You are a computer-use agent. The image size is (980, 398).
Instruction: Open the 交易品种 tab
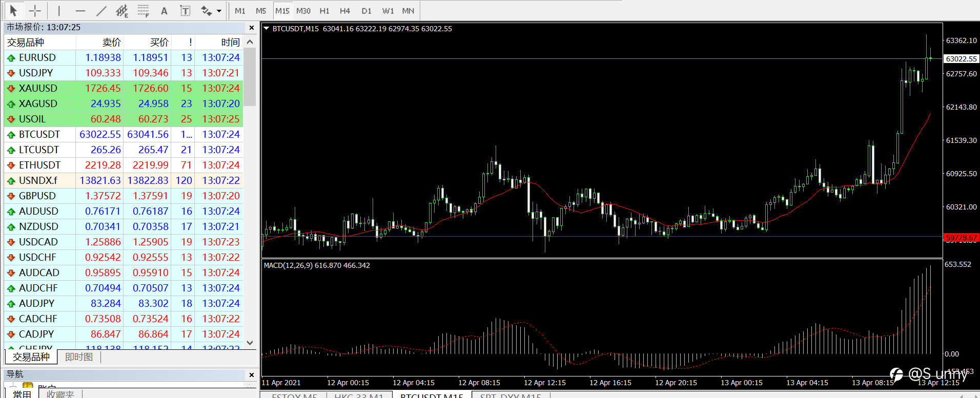31,357
